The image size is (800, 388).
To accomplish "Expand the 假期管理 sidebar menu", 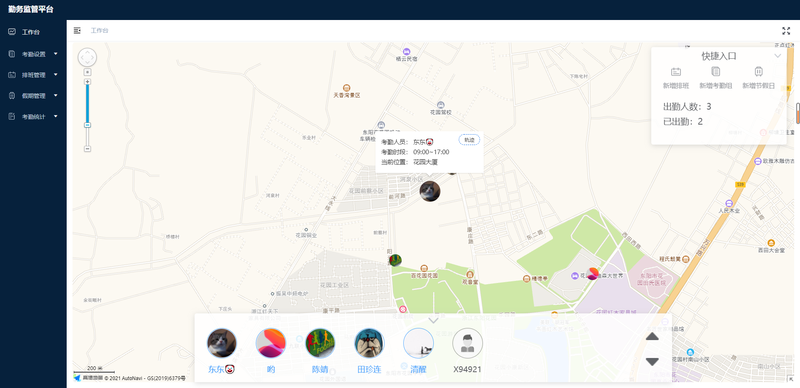I will (33, 95).
